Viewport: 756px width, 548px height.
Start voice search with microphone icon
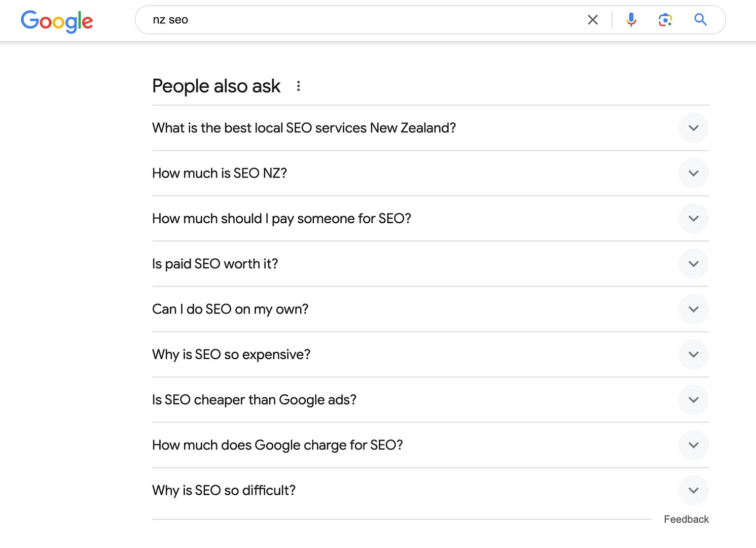pos(631,20)
